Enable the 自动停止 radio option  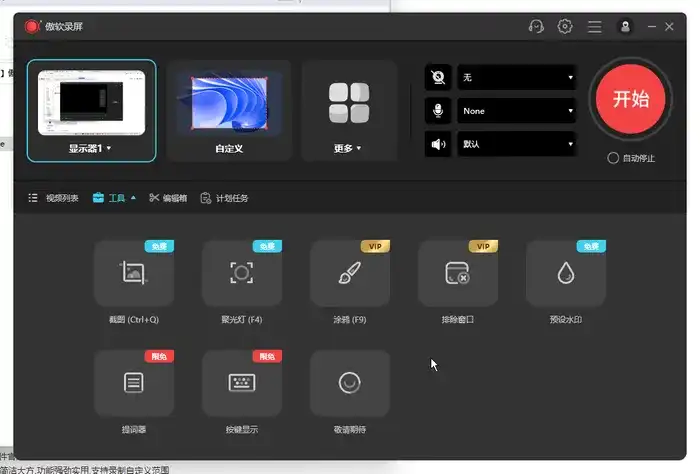613,158
